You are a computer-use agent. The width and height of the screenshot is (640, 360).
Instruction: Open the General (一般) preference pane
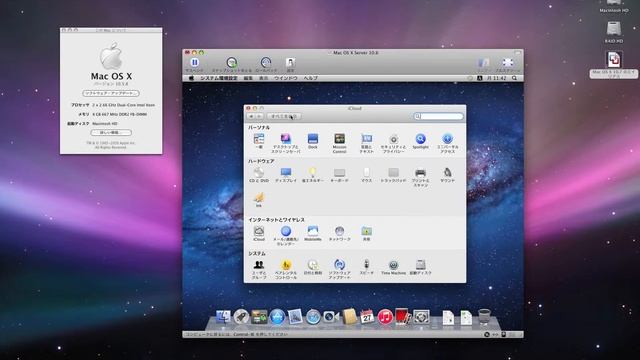tap(259, 142)
